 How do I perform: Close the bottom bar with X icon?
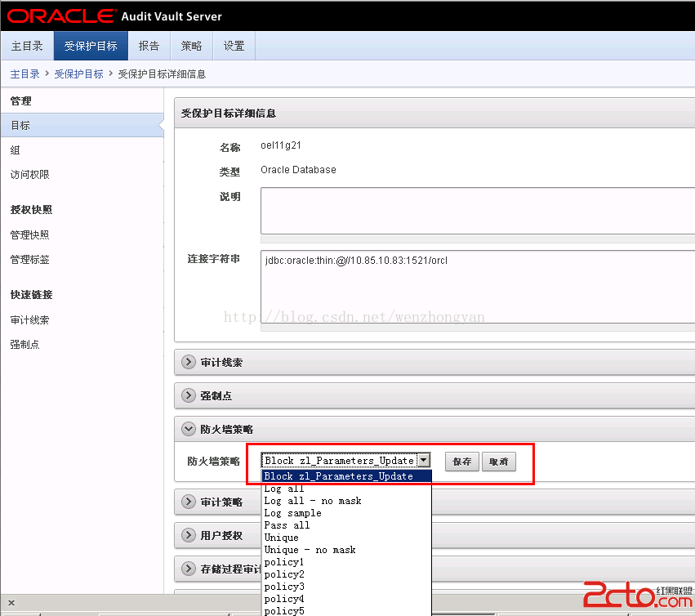(11, 603)
